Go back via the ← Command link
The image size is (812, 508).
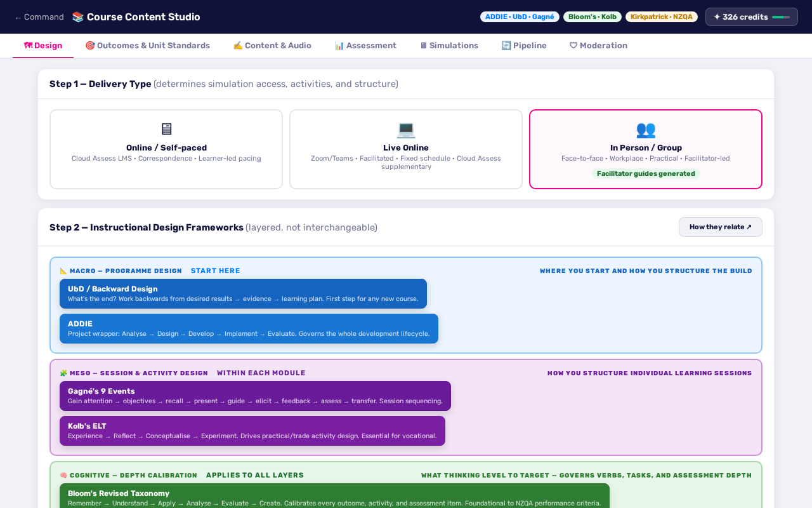pyautogui.click(x=39, y=17)
